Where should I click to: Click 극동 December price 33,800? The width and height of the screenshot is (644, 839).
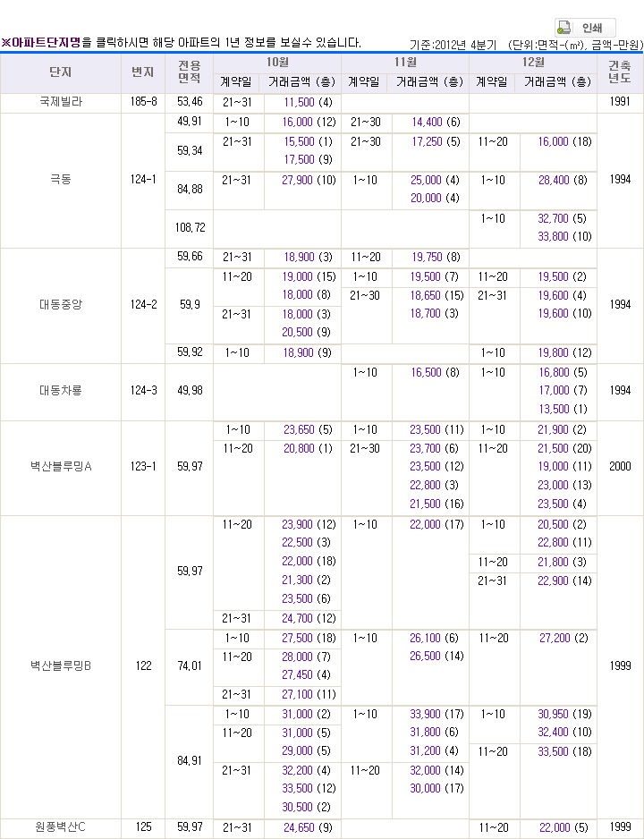553,236
